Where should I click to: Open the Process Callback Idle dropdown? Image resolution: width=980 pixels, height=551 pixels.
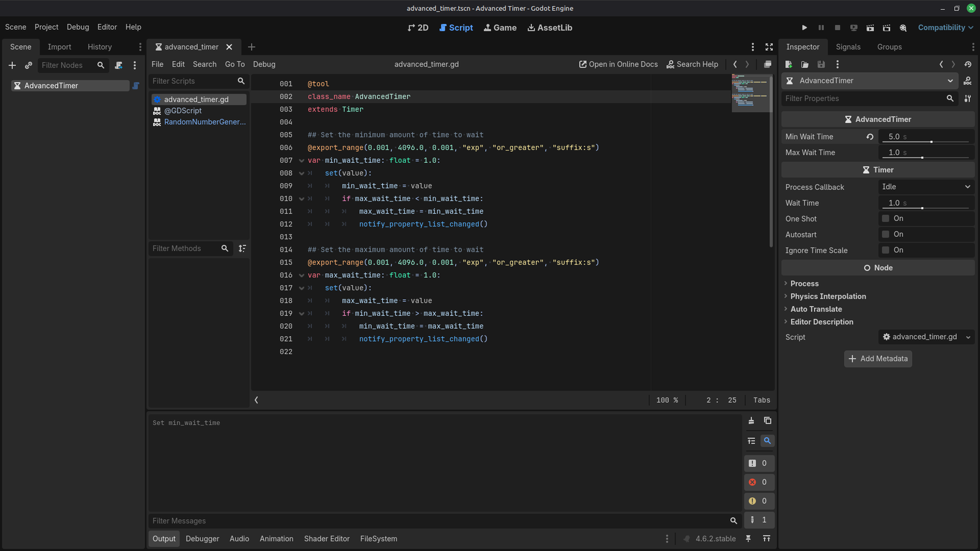(x=926, y=187)
